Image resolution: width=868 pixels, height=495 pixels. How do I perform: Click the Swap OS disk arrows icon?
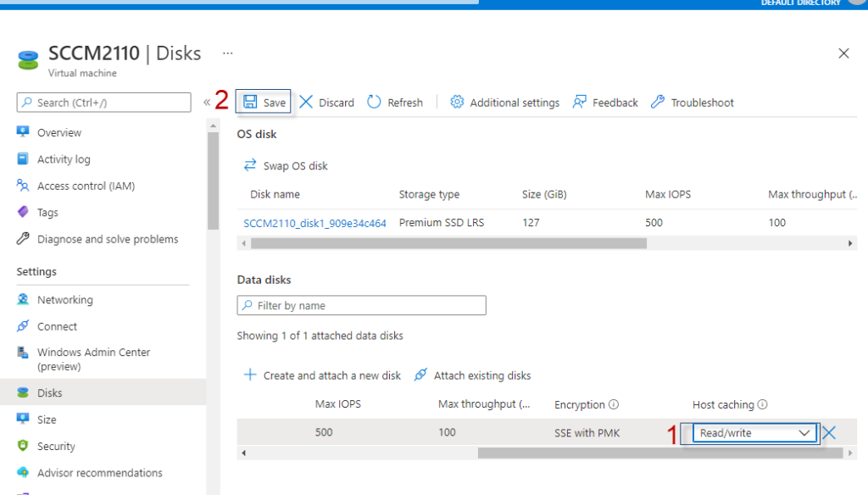[250, 165]
